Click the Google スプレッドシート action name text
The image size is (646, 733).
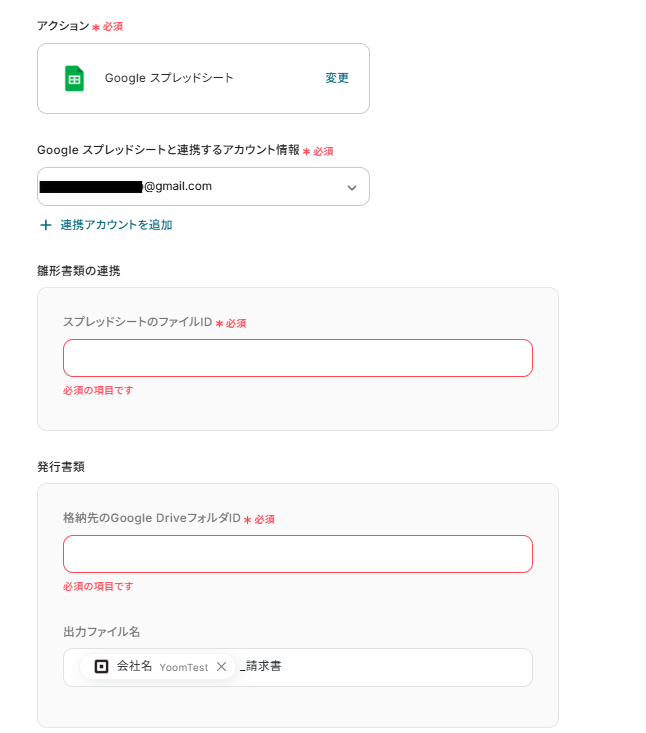pos(169,78)
